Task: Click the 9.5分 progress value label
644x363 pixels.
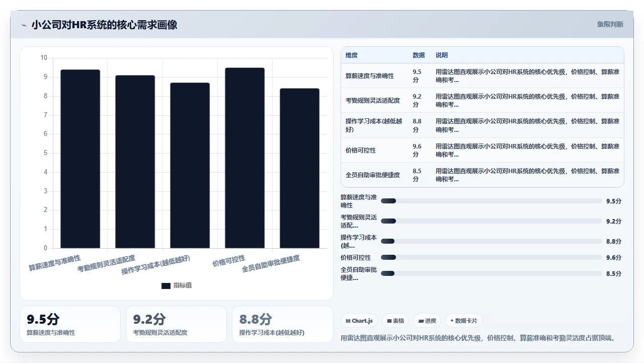Action: click(614, 201)
